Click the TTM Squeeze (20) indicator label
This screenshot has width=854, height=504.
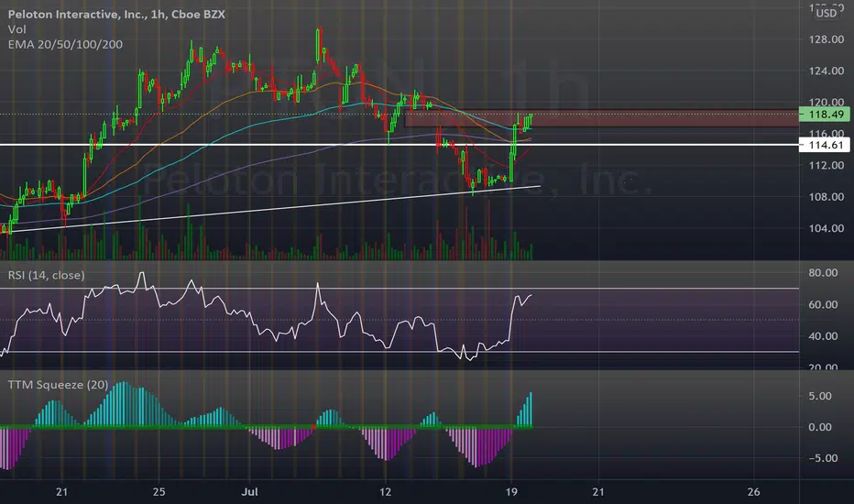tap(58, 385)
